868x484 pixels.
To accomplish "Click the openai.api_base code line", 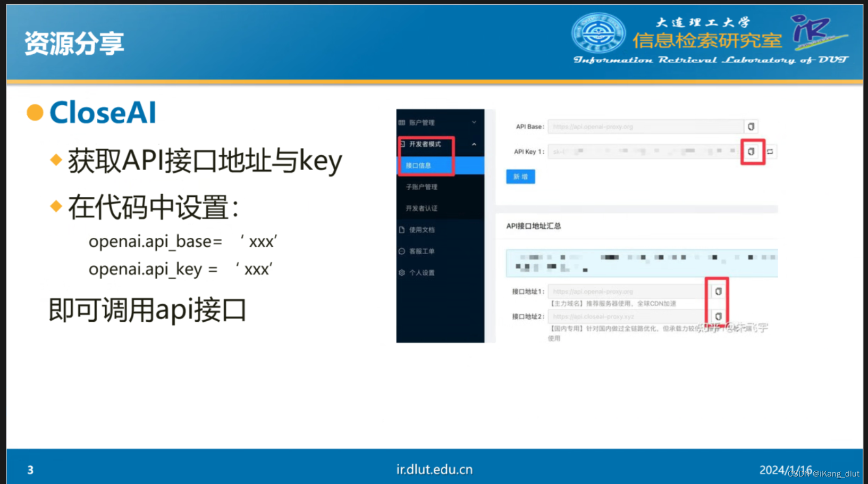I will [x=183, y=241].
